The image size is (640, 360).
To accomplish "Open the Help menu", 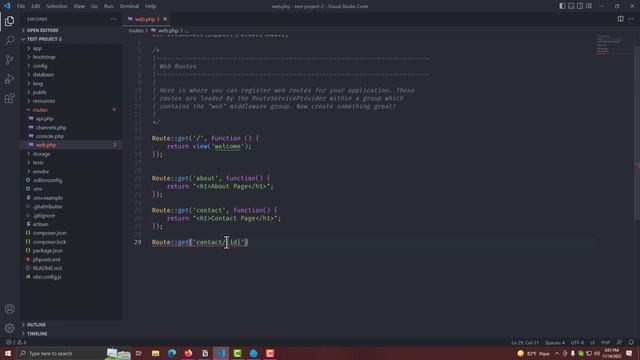I will (x=151, y=6).
